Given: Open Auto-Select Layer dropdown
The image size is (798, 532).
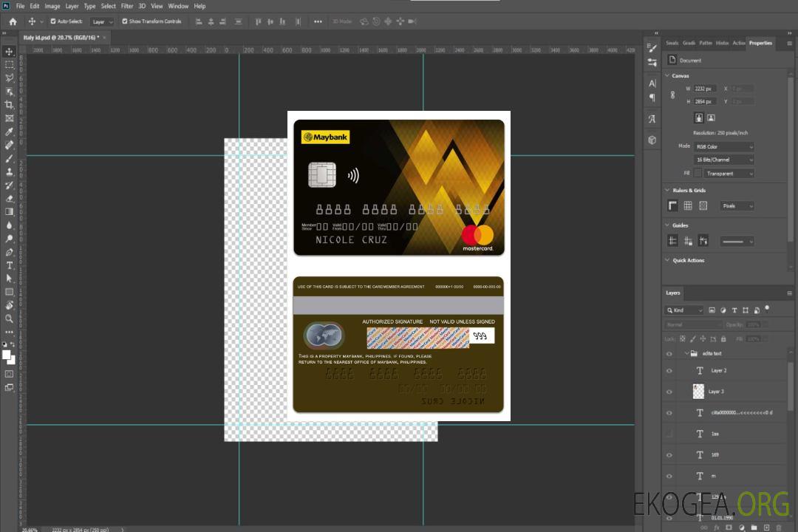Looking at the screenshot, I should 102,21.
